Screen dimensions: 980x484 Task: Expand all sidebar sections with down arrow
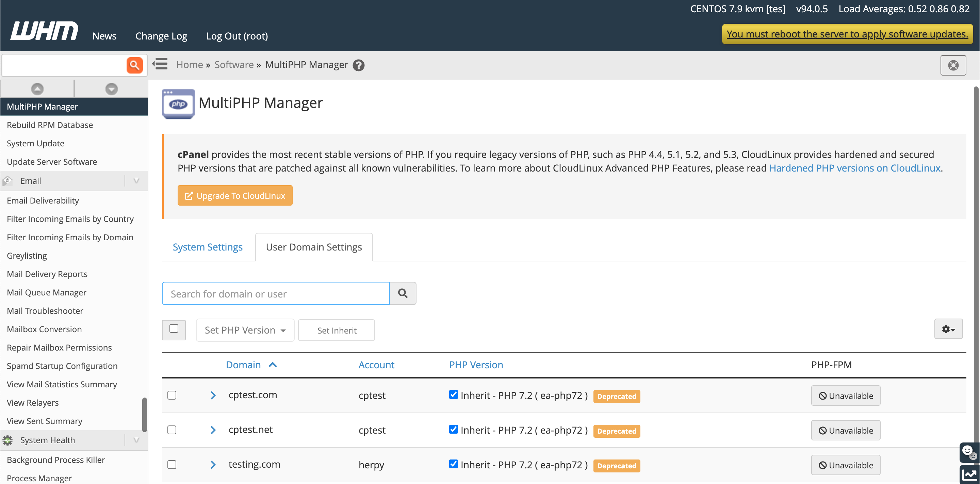tap(112, 89)
